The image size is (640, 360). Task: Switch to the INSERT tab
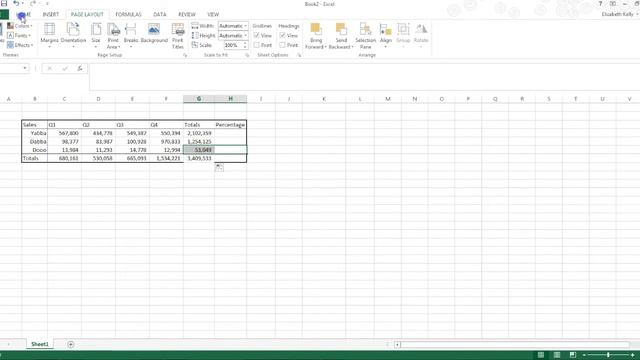tap(51, 14)
